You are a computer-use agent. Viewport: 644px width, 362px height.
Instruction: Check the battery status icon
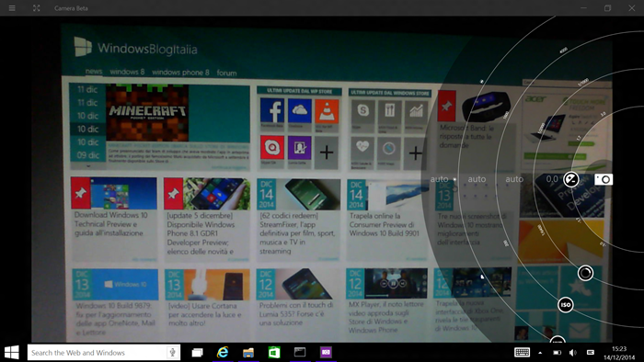[557, 353]
